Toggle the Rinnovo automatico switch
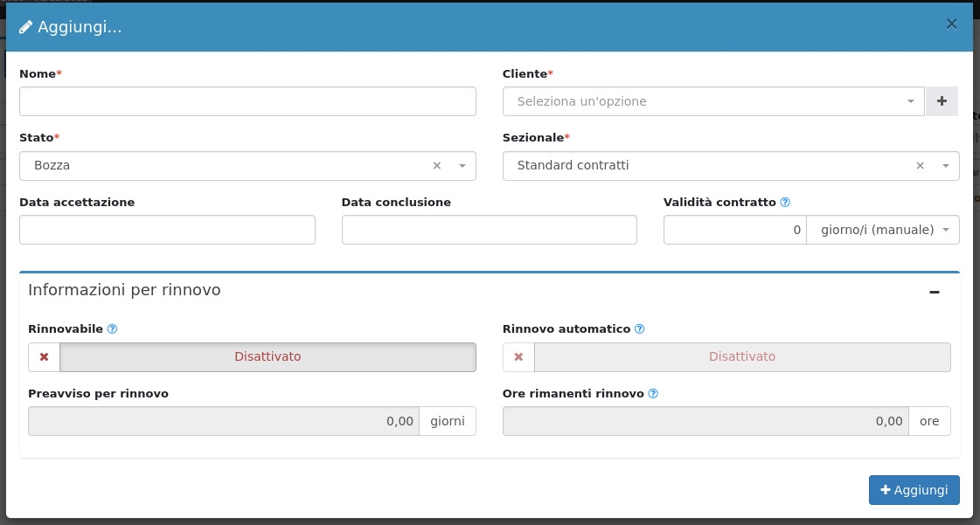Viewport: 980px width, 525px height. [741, 356]
